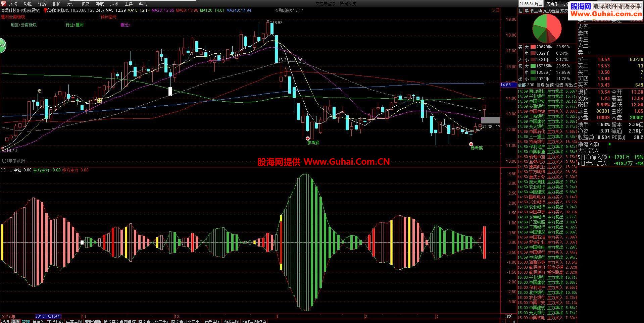644x323 pixels.
Task: Open the 帮助 menu
Action: [x=143, y=4]
